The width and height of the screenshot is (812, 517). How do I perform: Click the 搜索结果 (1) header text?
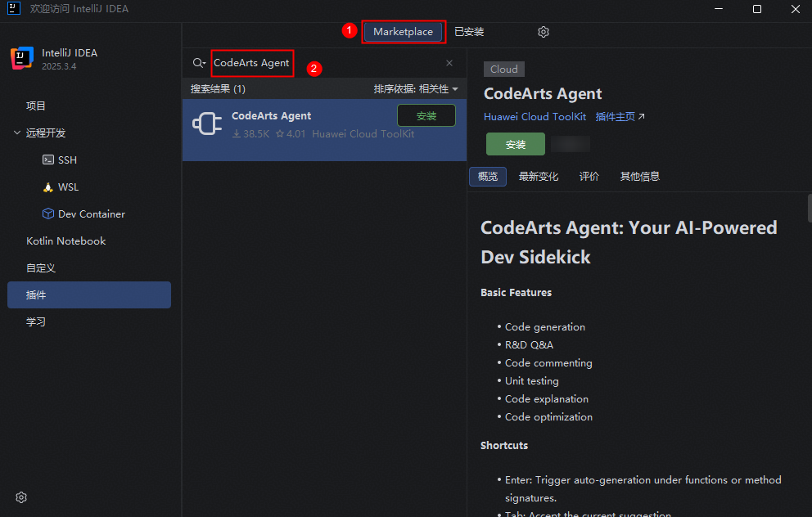click(x=218, y=89)
